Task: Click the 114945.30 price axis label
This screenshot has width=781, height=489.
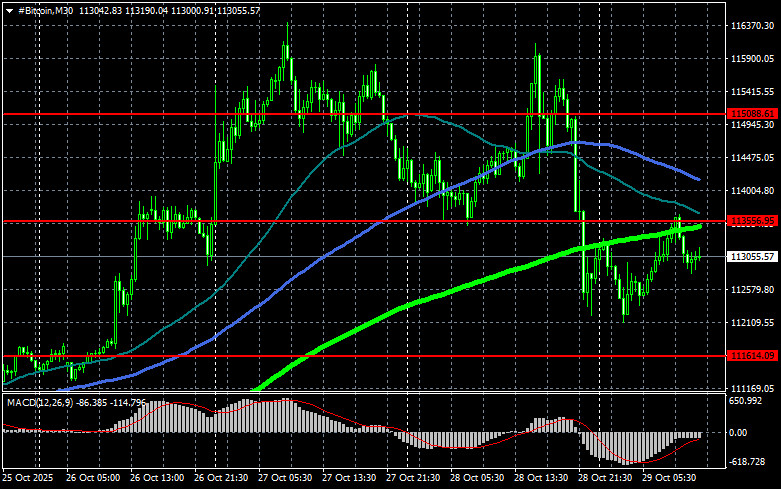Action: 752,124
